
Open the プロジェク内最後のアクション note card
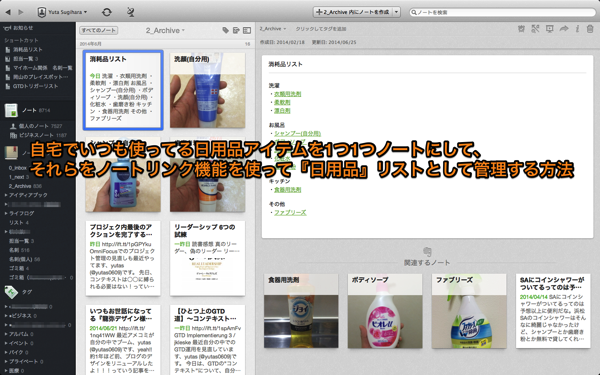click(123, 258)
